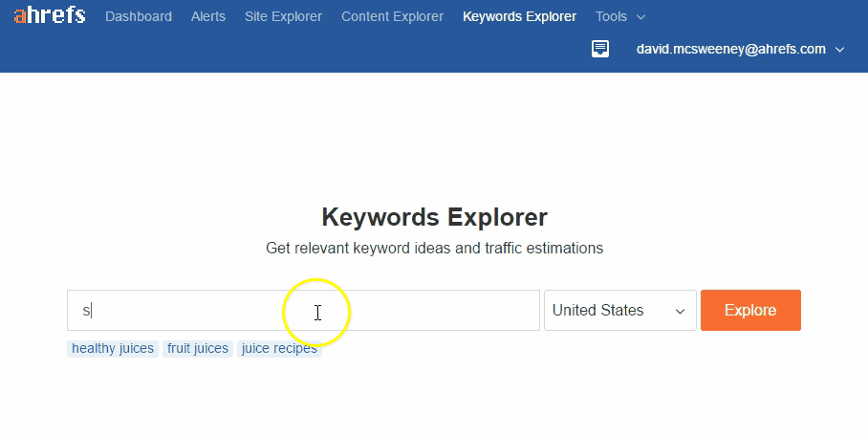Choose the 'juice recipes' suggestion
The width and height of the screenshot is (868, 436).
[279, 348]
